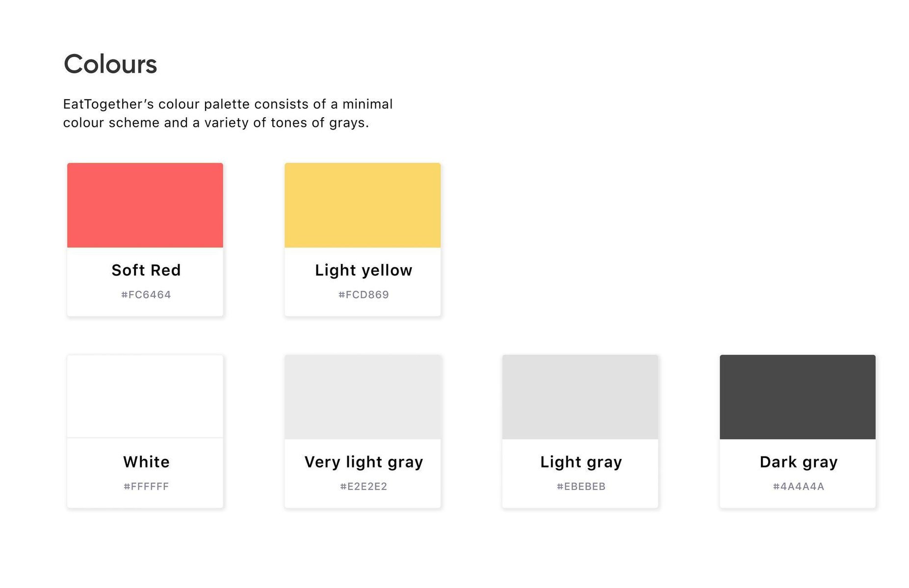
Task: Click the hex code #FC6464
Action: 146,295
